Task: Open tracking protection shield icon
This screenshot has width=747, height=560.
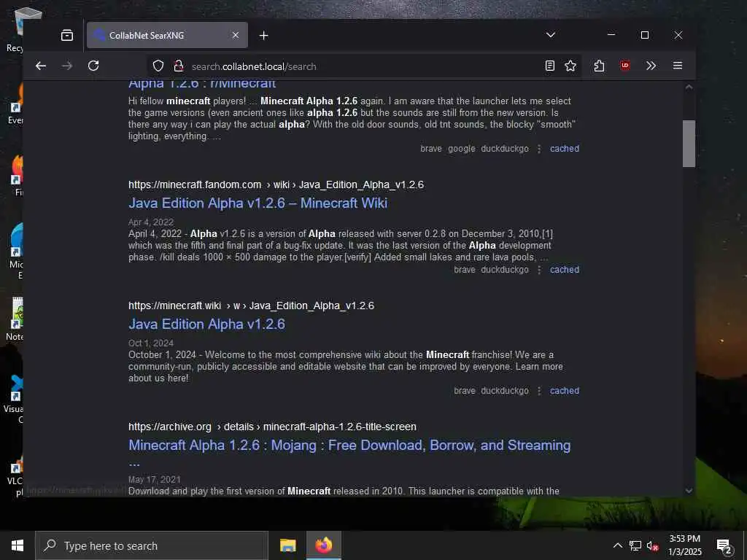Action: tap(158, 66)
